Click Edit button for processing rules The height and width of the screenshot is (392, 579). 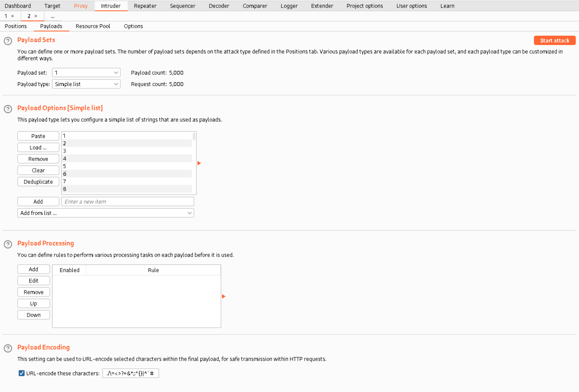33,280
